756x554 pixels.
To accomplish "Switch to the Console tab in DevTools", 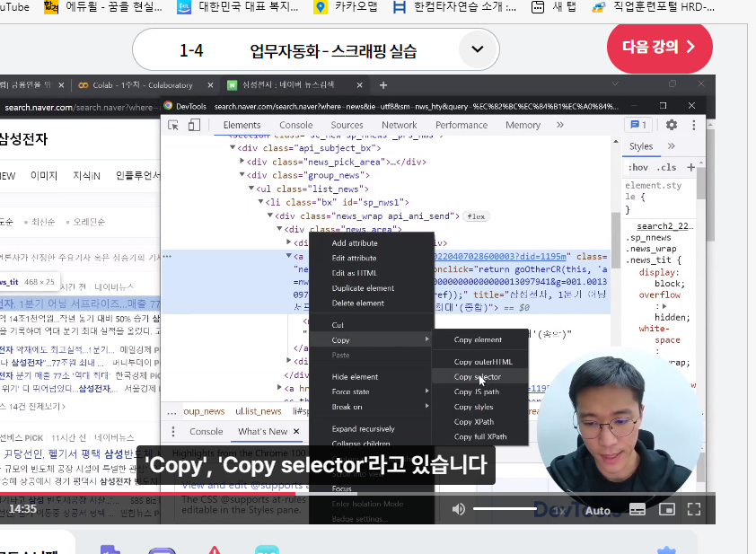I will click(x=296, y=125).
